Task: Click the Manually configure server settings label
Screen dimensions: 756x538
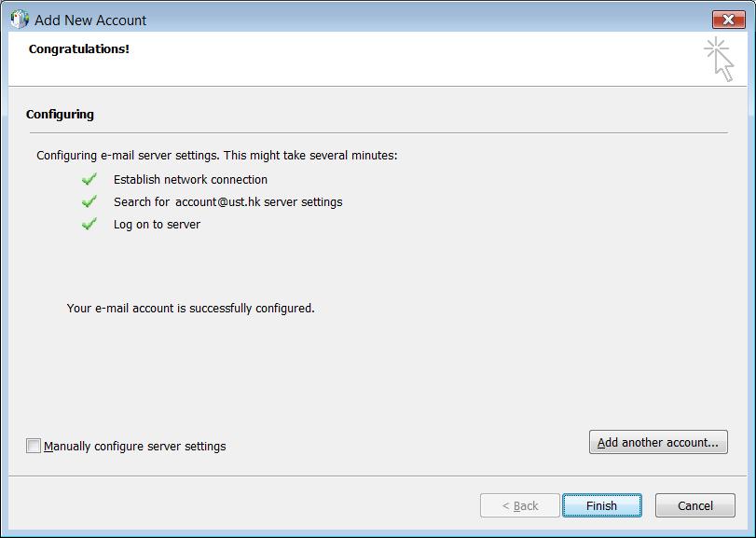Action: click(134, 447)
